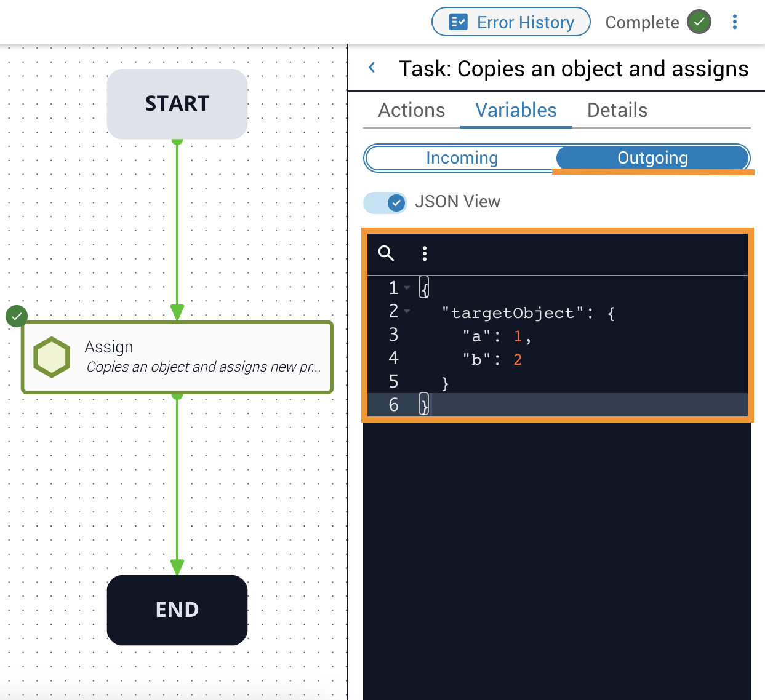Click the Error History list icon
The image size is (765, 700).
[458, 22]
